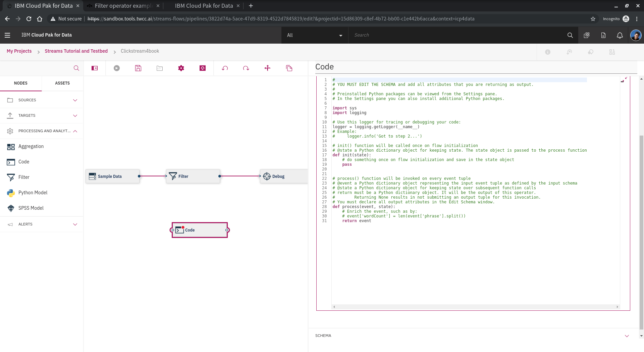Open flow settings gear in toolbar
The width and height of the screenshot is (644, 352).
181,68
